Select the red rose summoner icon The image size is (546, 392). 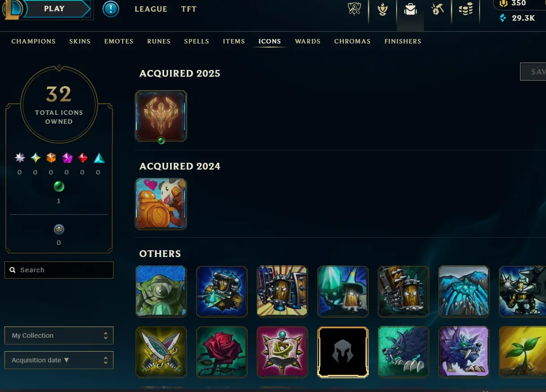222,352
